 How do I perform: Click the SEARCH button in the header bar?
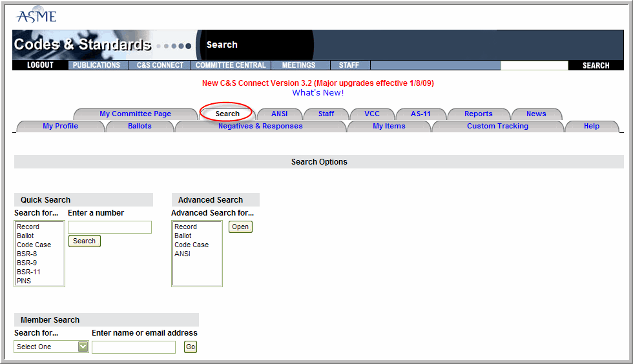point(596,65)
